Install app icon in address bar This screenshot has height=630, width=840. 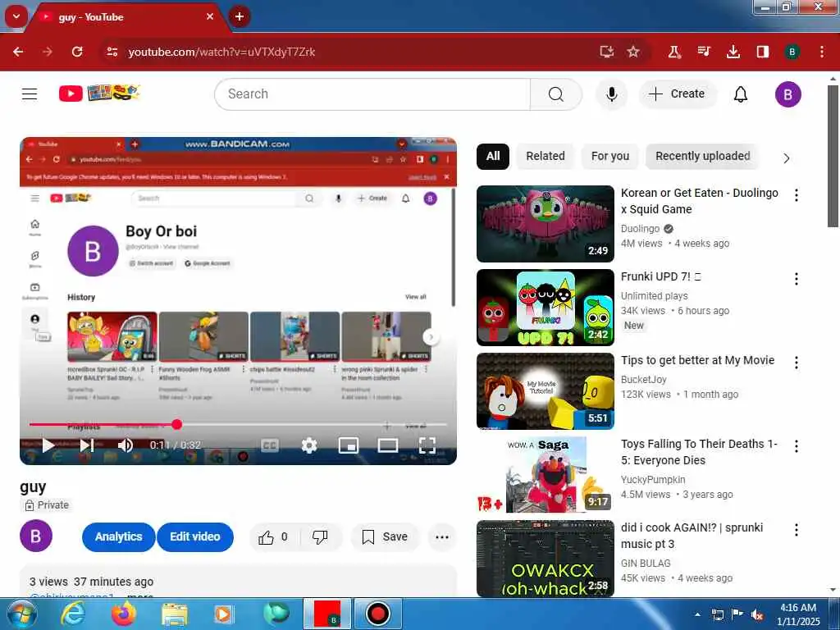606,52
